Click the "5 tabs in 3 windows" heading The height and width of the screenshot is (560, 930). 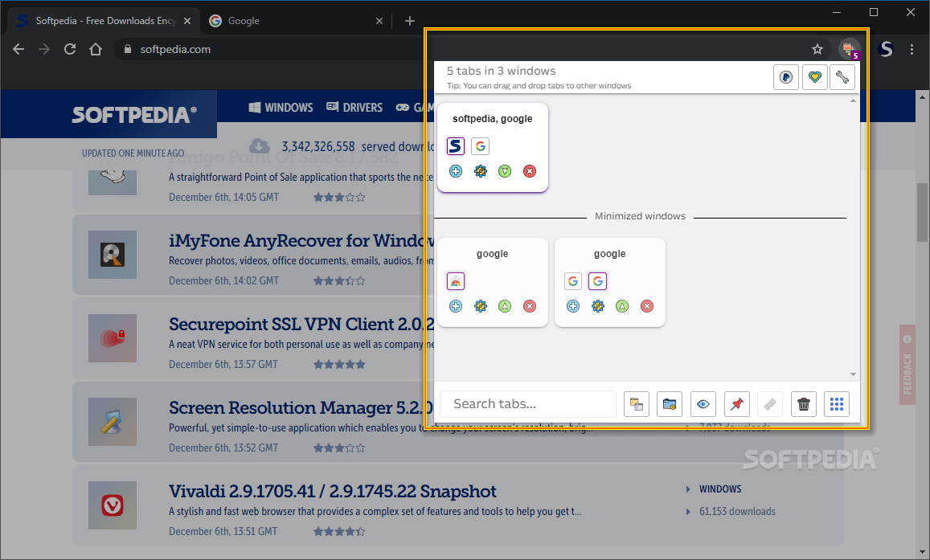click(502, 71)
